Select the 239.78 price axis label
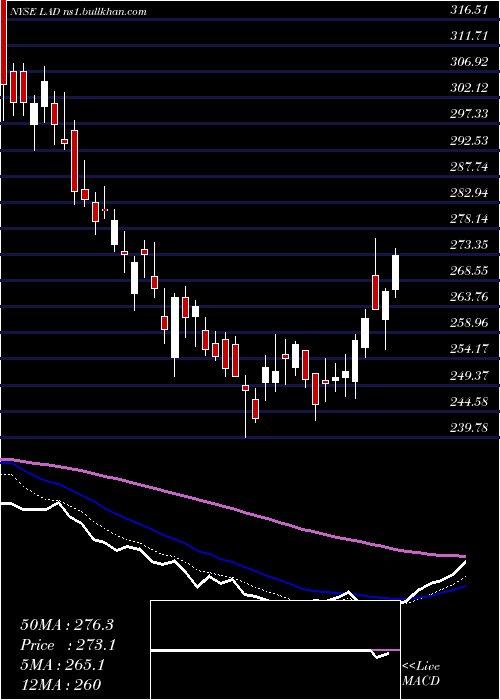500x700 pixels. coord(469,428)
